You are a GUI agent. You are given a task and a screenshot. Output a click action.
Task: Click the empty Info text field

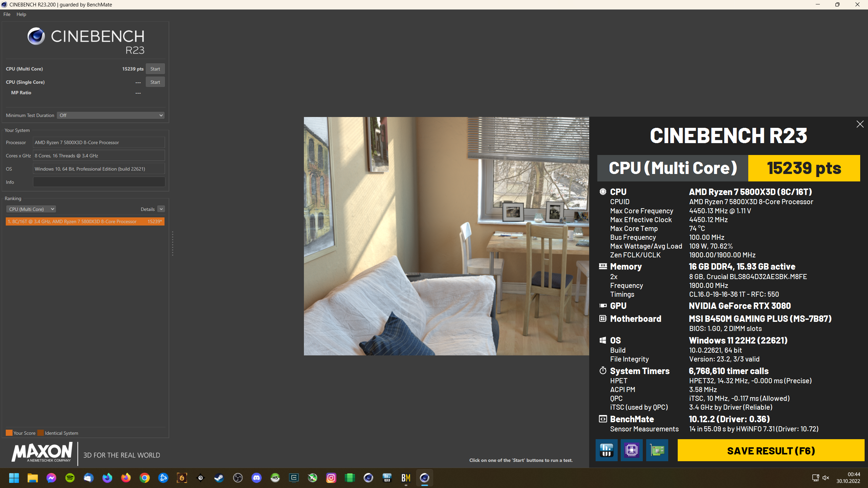99,182
